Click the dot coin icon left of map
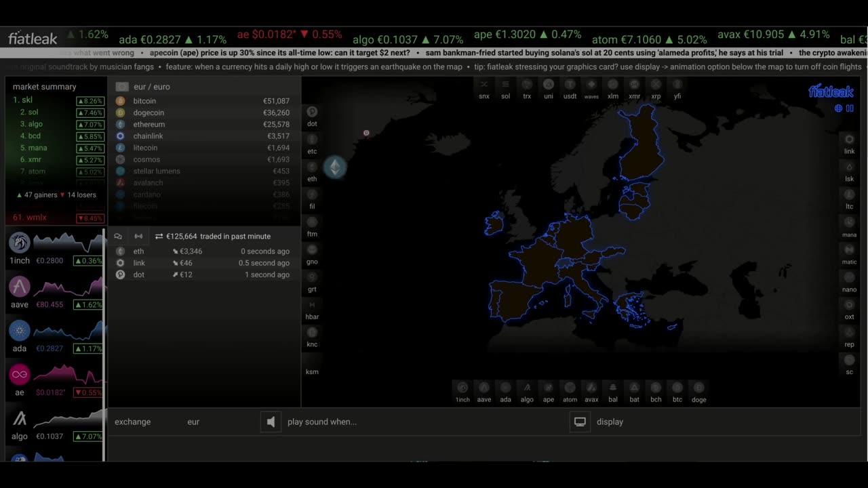The image size is (868, 488). [x=312, y=112]
